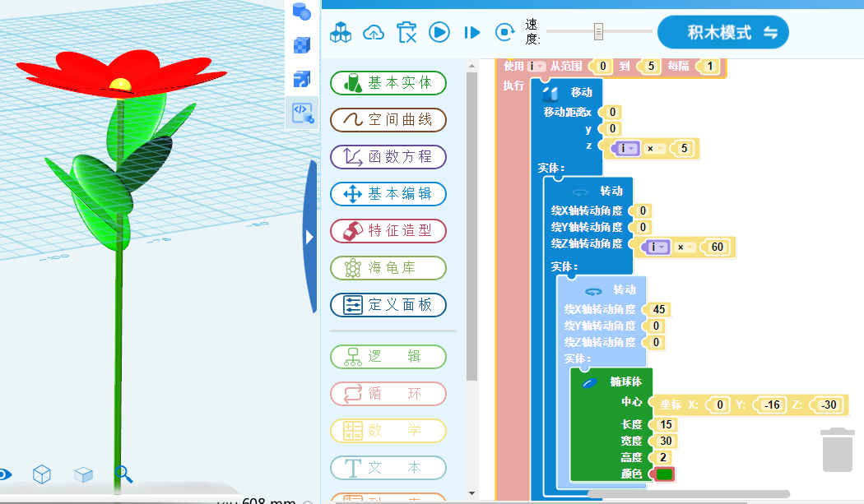
Task: Click the wireframe cube view icon
Action: [42, 474]
